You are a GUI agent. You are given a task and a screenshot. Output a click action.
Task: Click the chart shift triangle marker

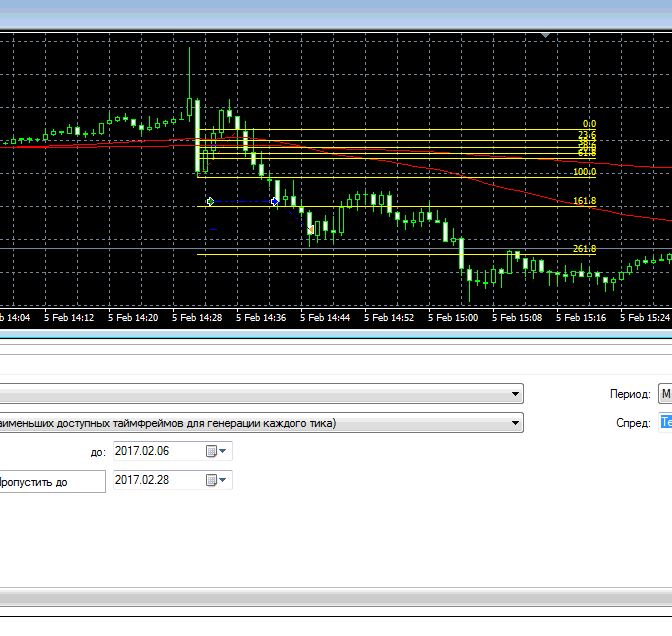(545, 35)
